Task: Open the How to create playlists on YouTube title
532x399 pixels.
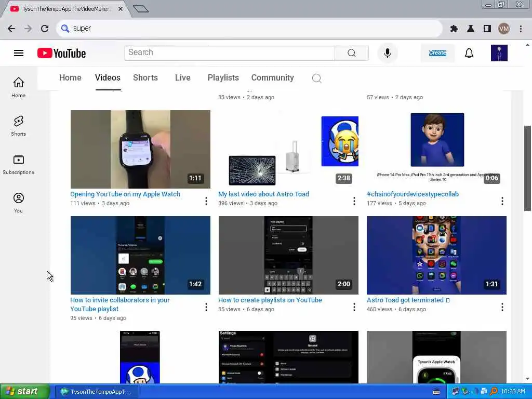Action: (270, 300)
